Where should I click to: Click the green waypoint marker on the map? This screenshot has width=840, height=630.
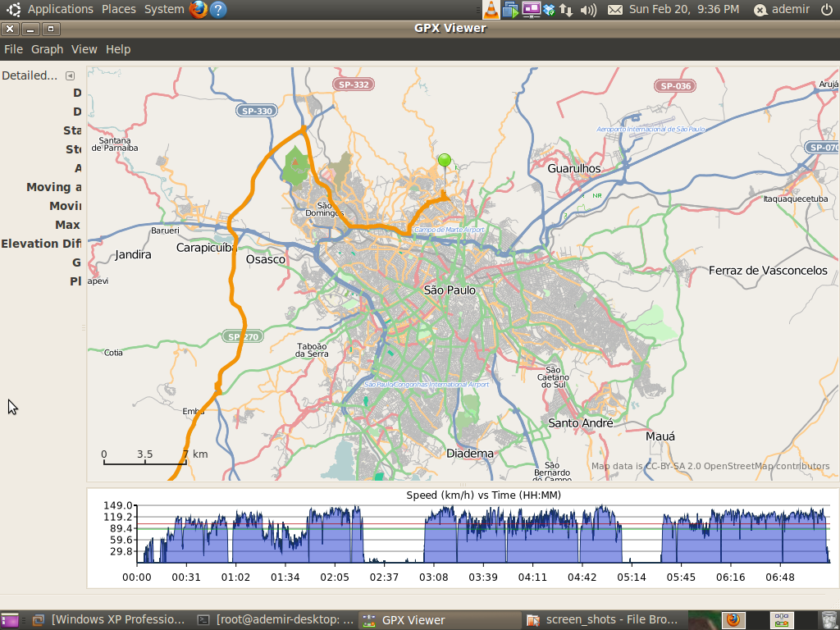(x=445, y=161)
